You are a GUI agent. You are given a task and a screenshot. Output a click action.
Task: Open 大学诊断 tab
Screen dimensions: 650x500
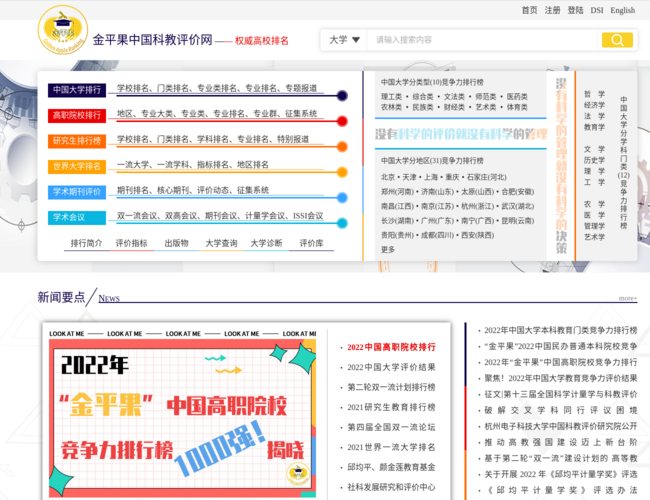(x=266, y=243)
